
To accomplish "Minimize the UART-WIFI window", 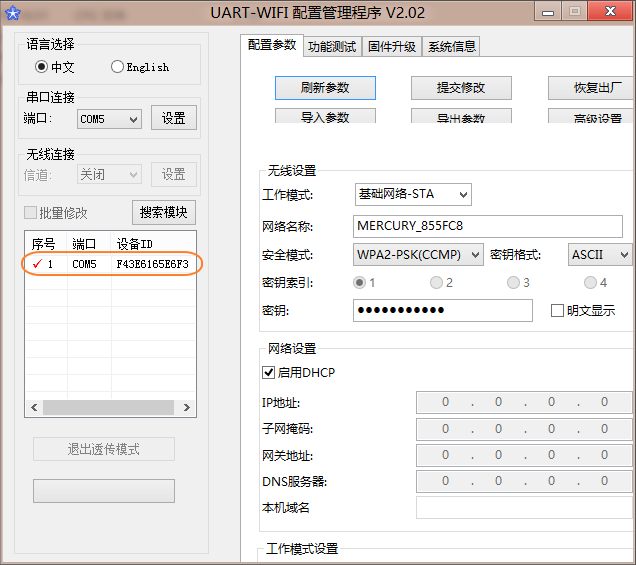I will 548,12.
